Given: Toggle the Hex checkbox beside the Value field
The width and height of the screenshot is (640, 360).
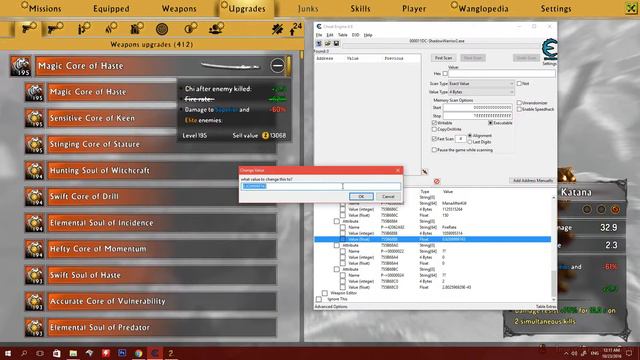Looking at the screenshot, I should (445, 74).
